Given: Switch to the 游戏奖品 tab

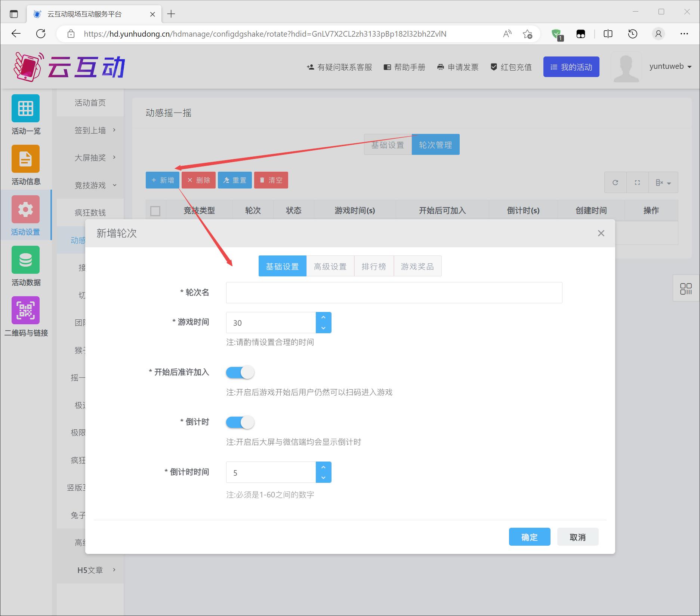Looking at the screenshot, I should coord(417,266).
